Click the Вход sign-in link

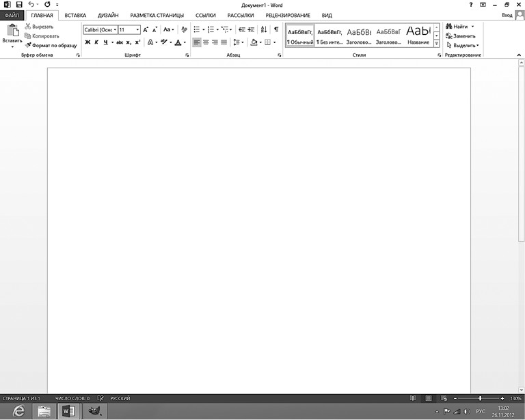click(x=507, y=14)
